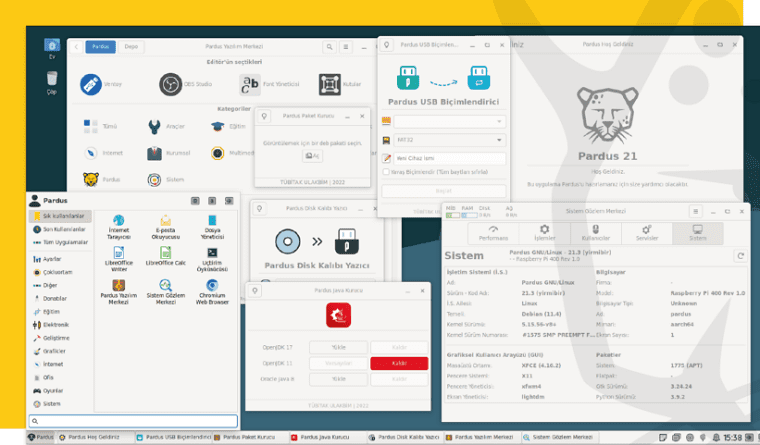
Task: Click lightbulb icon in Pardus Paket Kurucu
Action: tap(264, 116)
